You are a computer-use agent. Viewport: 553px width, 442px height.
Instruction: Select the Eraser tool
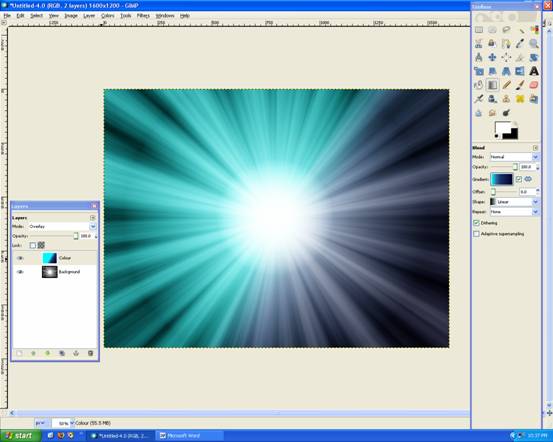(x=534, y=85)
